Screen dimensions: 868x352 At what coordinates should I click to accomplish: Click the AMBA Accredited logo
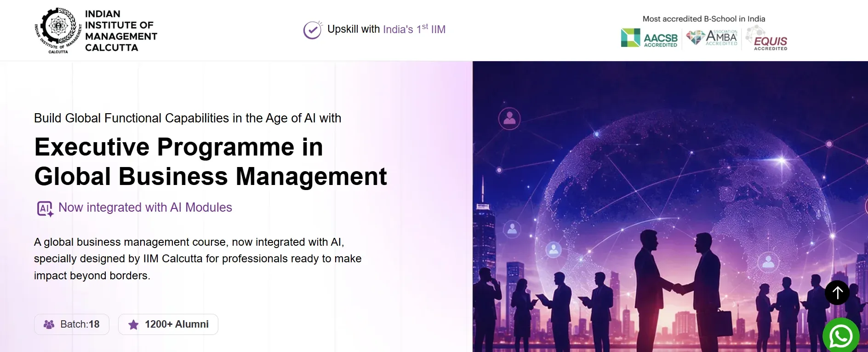[712, 38]
